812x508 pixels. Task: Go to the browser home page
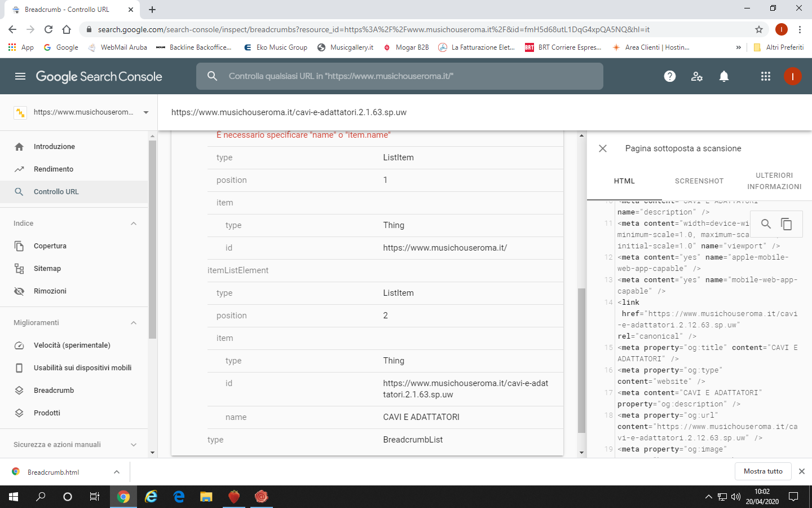click(67, 29)
